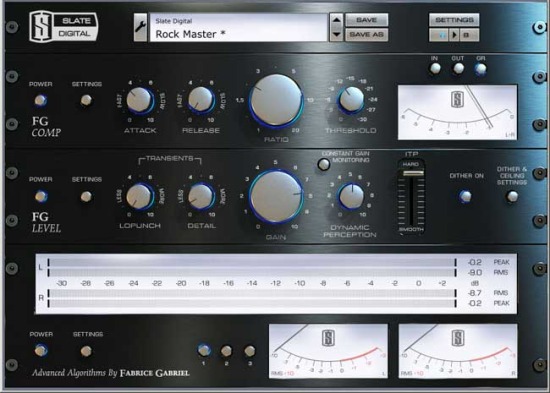Select meter IN mode button
Screen dimensions: 550x393
pyautogui.click(x=435, y=68)
